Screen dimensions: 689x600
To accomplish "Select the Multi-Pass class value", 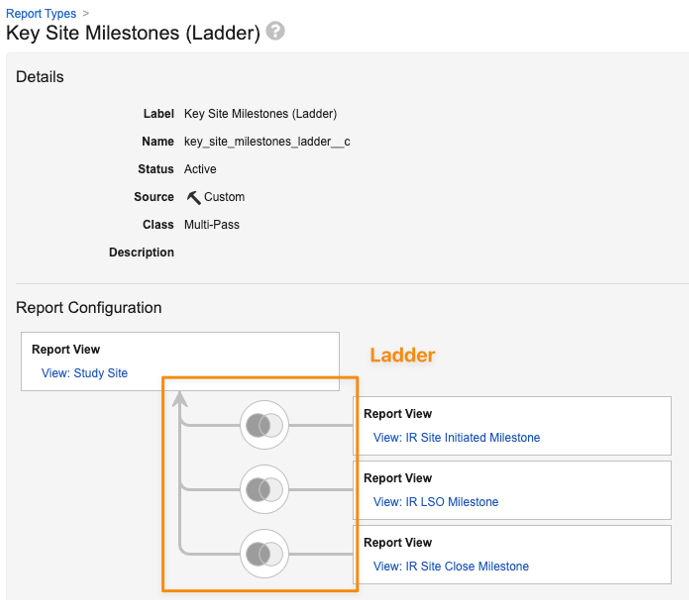I will tap(212, 225).
